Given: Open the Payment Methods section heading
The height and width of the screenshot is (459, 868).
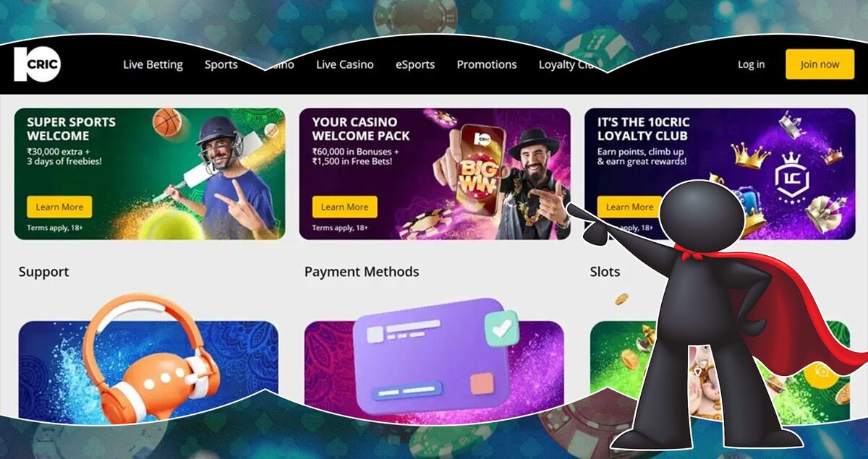Looking at the screenshot, I should point(362,272).
